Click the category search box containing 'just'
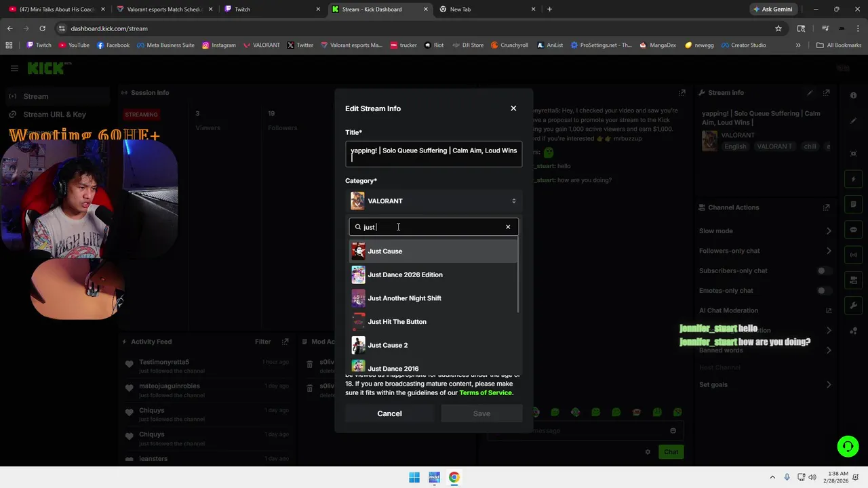This screenshot has height=488, width=868. [x=433, y=227]
